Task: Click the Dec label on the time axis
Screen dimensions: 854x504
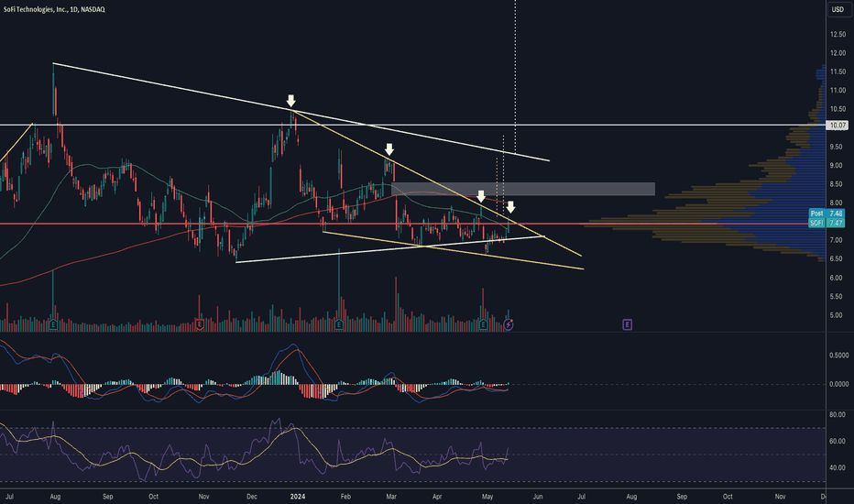Action: pyautogui.click(x=252, y=497)
